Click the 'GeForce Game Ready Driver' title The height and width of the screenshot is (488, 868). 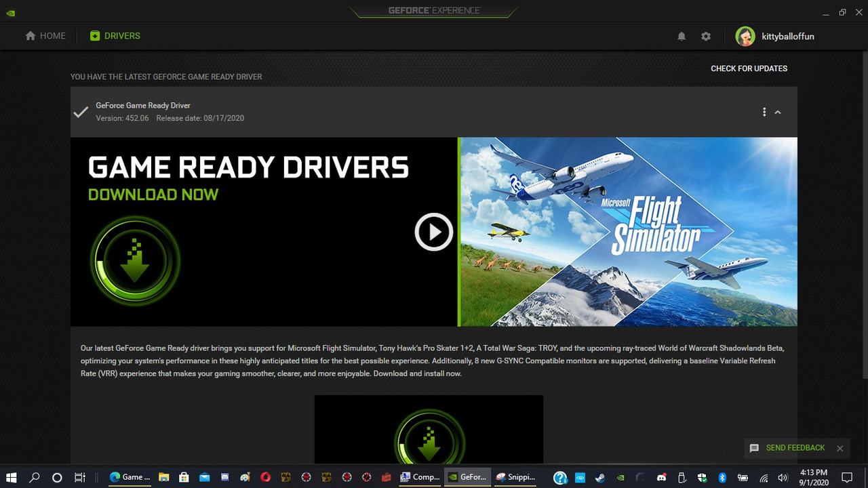pos(143,106)
